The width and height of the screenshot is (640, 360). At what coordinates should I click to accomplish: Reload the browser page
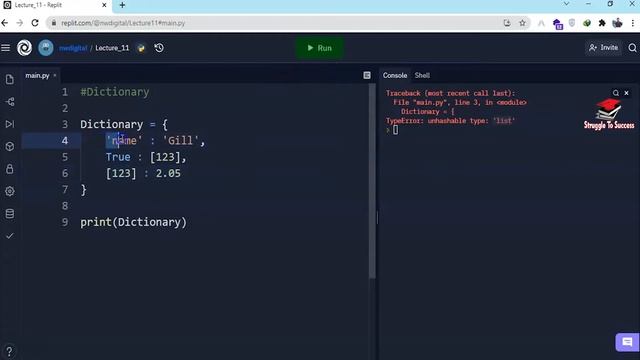[35, 23]
